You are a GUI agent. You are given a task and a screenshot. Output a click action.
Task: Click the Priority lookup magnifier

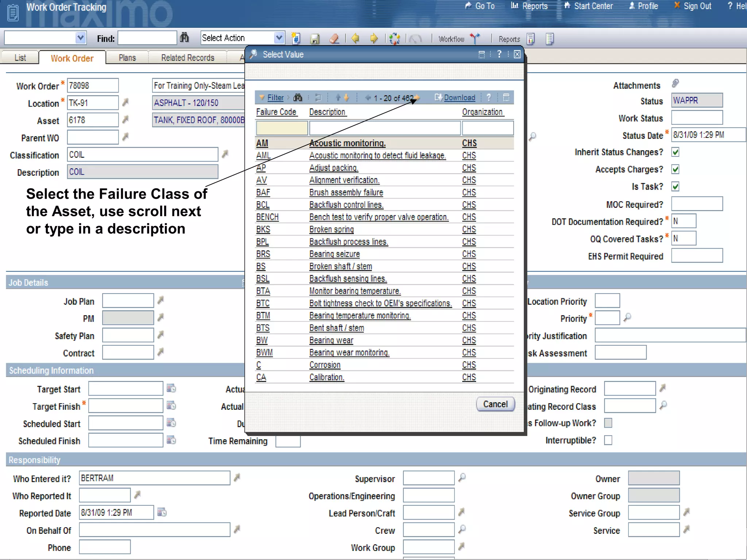tap(627, 317)
